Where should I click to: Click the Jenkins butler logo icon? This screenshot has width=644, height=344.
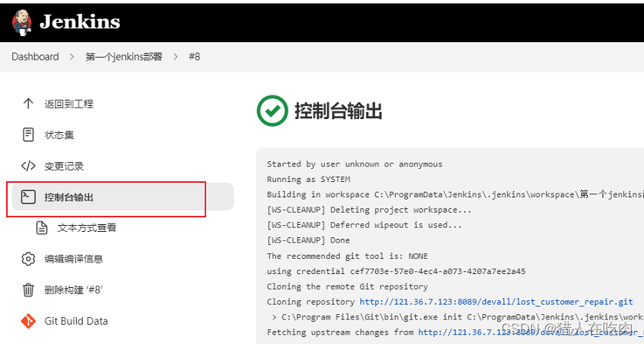(x=22, y=22)
